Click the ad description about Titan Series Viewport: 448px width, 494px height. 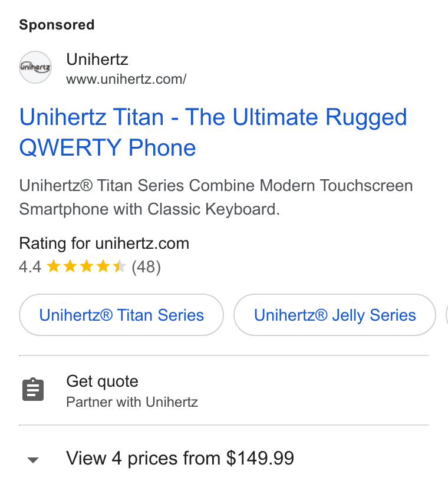pyautogui.click(x=216, y=197)
